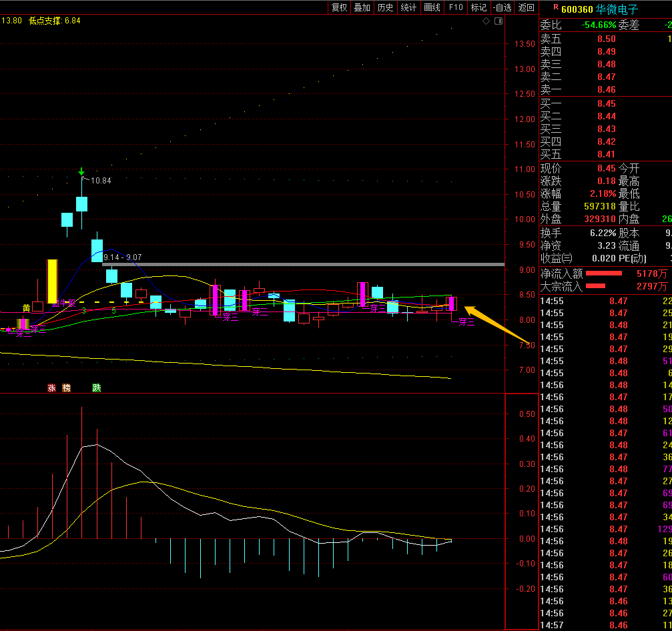
Task: Click the 一穿三 label under the last candle
Action: pos(463,322)
